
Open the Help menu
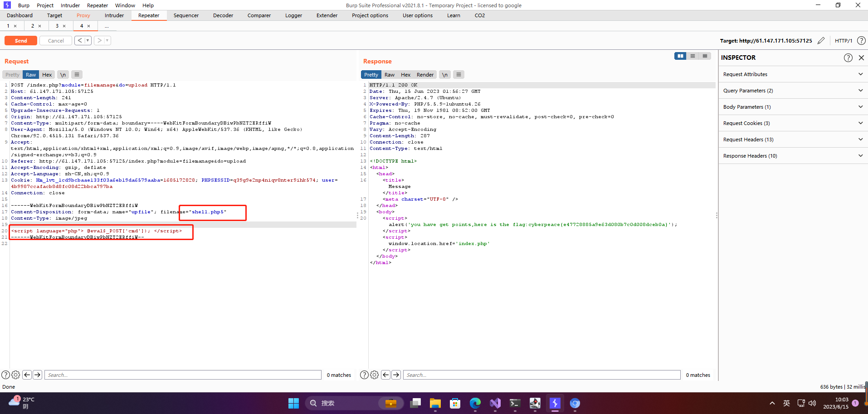pos(148,5)
